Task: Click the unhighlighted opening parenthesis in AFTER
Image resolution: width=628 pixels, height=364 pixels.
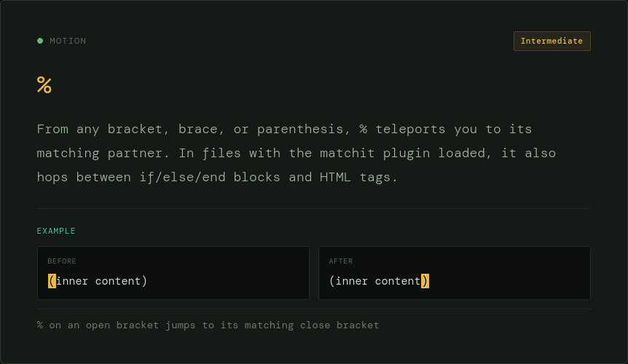Action: (332, 281)
